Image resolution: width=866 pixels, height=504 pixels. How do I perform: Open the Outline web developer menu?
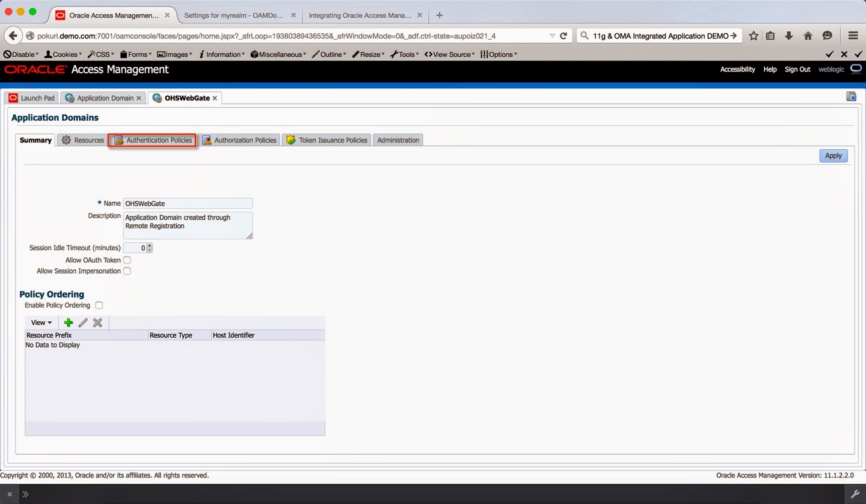[x=328, y=54]
